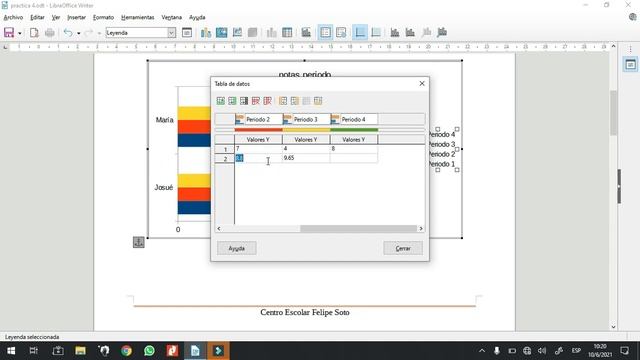Click the Ayuda button in the dialog
This screenshot has width=640, height=360.
point(237,248)
